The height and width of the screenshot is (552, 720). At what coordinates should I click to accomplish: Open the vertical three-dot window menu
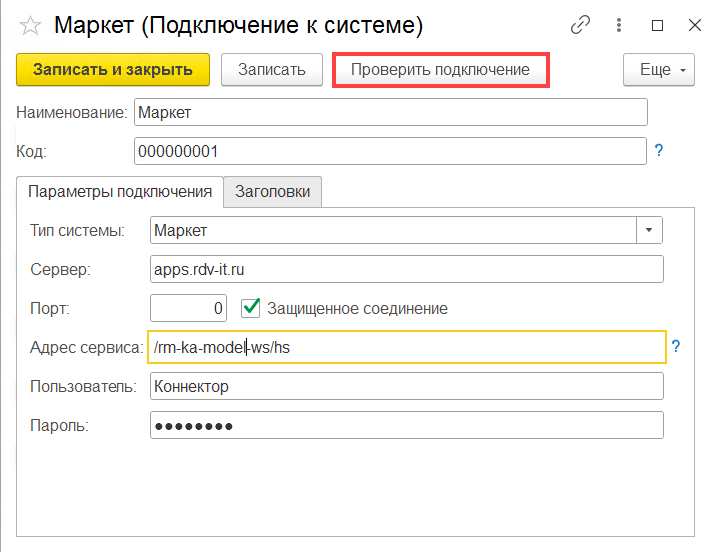click(621, 25)
